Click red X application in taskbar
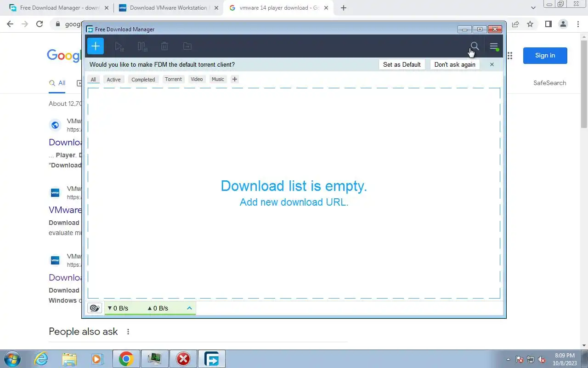Screen dimensions: 588x368 [183, 359]
